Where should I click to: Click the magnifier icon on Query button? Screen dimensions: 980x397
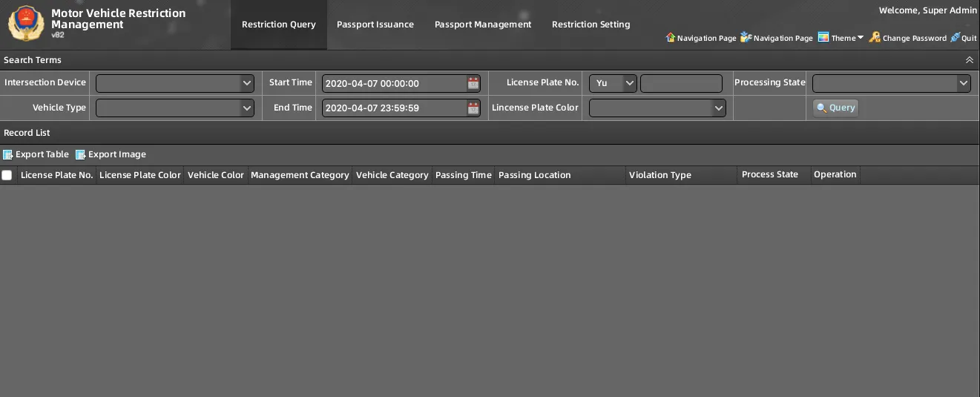tap(821, 108)
